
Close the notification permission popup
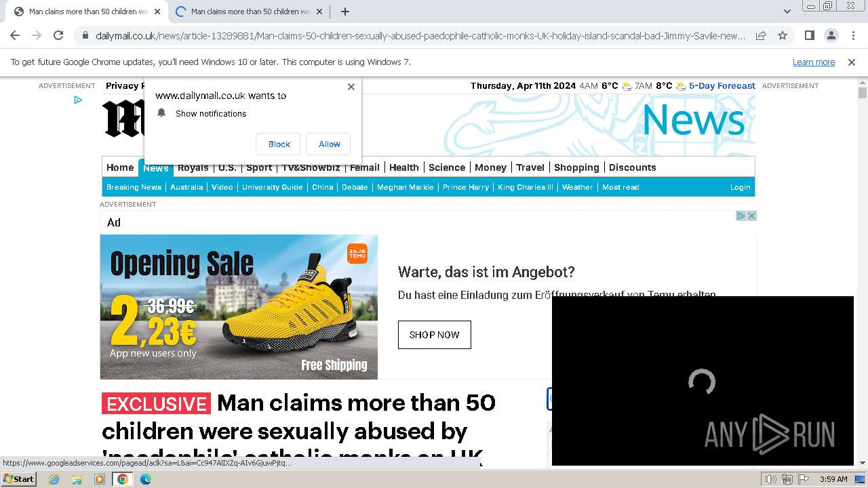(x=351, y=87)
